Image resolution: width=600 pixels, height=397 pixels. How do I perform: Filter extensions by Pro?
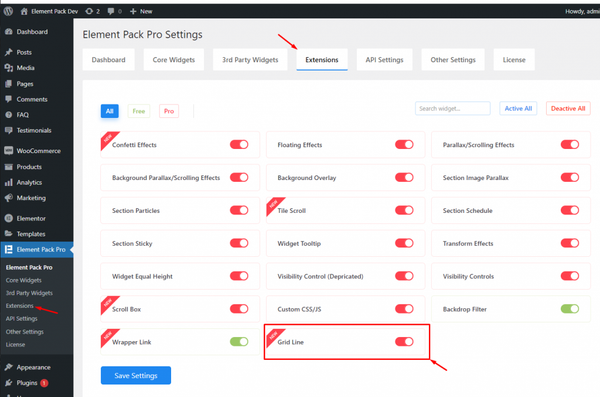(x=169, y=111)
